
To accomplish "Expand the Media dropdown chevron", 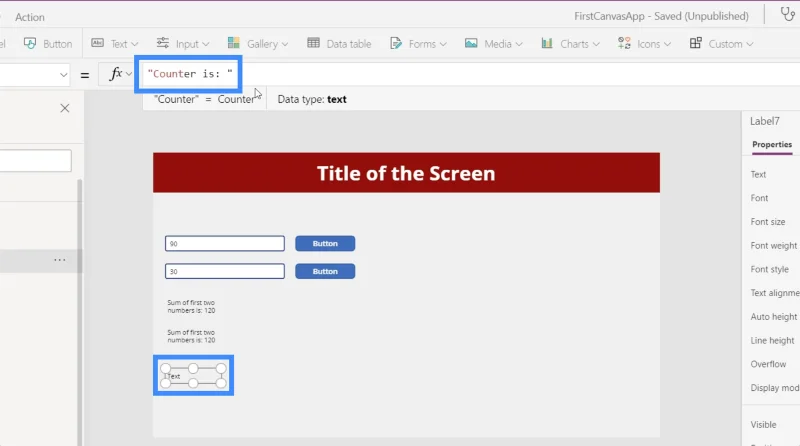I will click(519, 44).
